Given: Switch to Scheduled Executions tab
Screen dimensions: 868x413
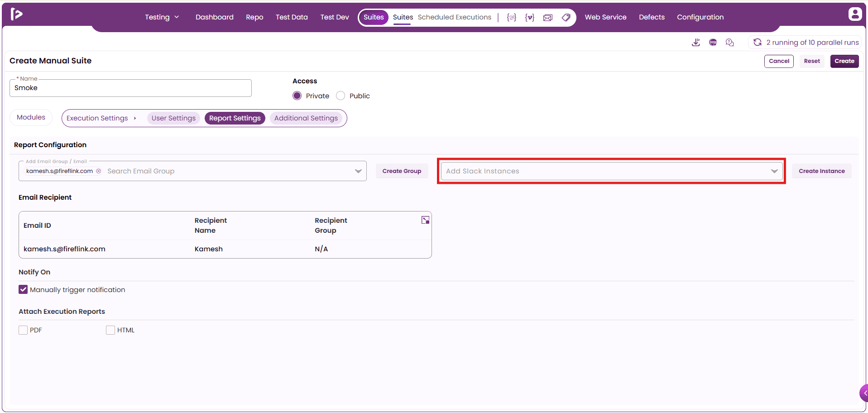Looking at the screenshot, I should pos(455,17).
